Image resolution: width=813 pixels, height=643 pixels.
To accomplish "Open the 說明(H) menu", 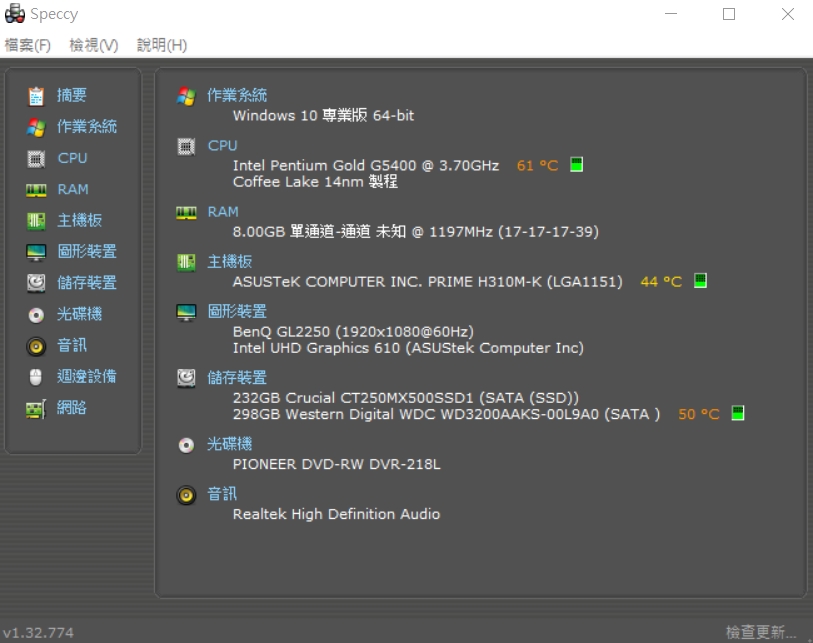I will [162, 45].
